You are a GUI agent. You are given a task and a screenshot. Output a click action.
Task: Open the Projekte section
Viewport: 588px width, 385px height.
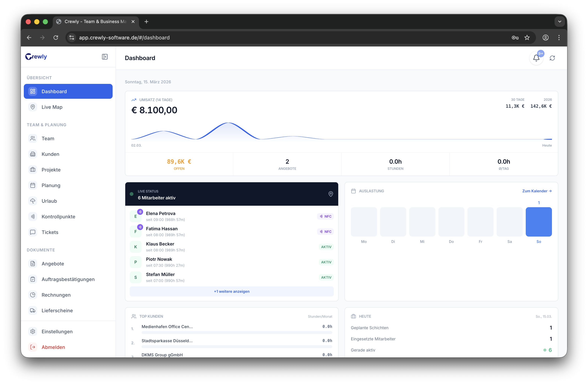[x=51, y=170]
